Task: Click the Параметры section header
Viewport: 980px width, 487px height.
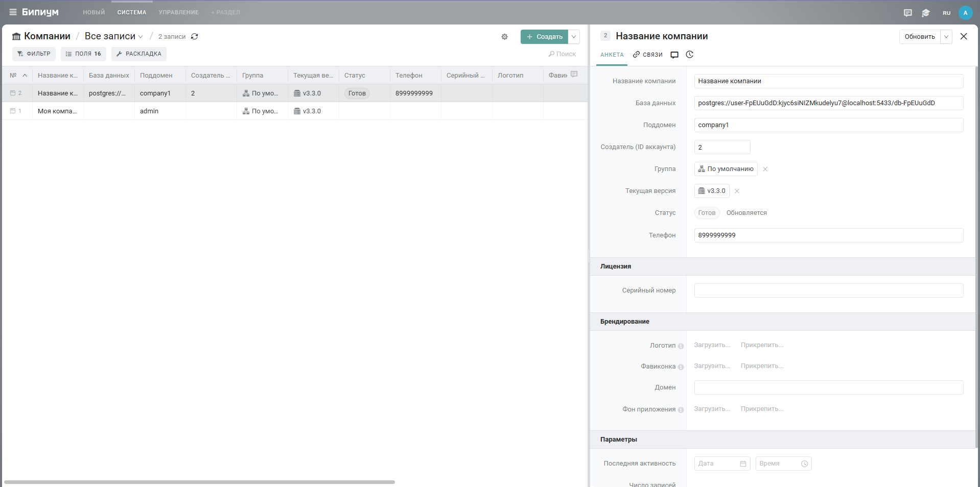Action: [783, 440]
